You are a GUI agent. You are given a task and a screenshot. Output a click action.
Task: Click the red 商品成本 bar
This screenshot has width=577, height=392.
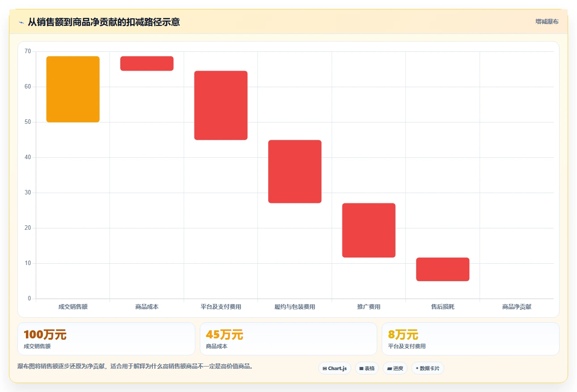tap(147, 63)
